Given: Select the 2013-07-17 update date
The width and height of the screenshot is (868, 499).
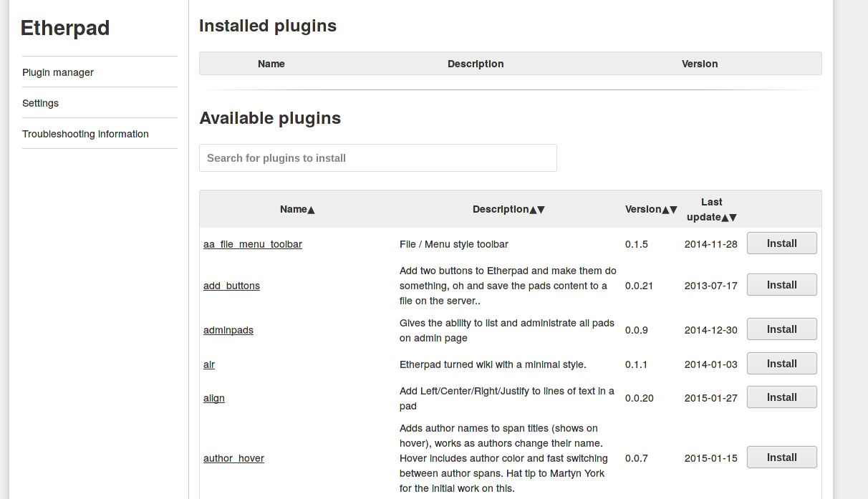Looking at the screenshot, I should pyautogui.click(x=711, y=286).
